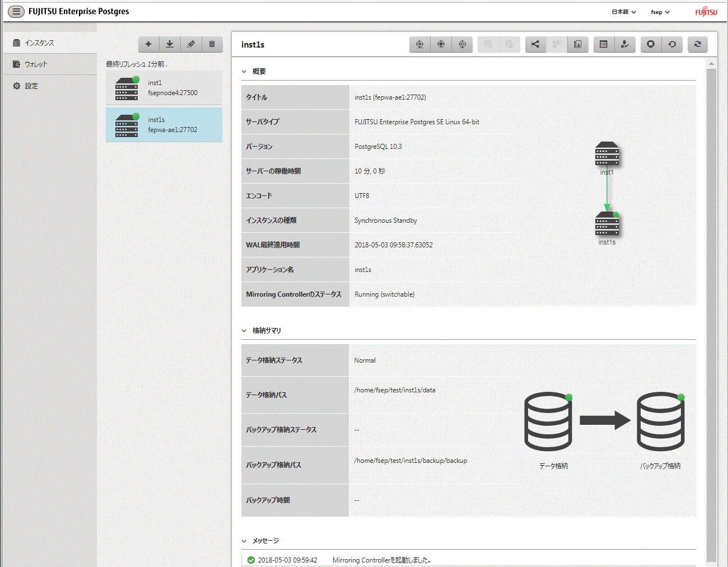Click the user check authentication icon
This screenshot has width=728, height=567.
pyautogui.click(x=625, y=44)
